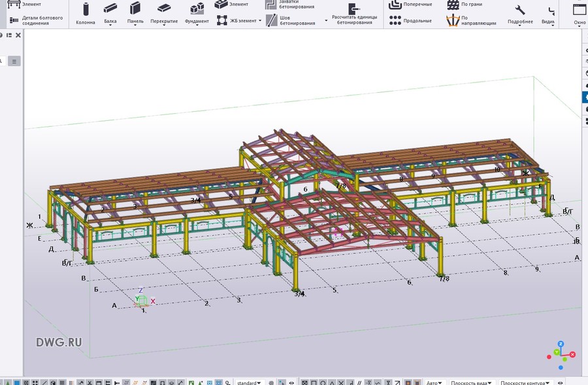Viewport: 588px width, 385px height.
Task: Select Поперечные reinforcement tool
Action: click(x=395, y=5)
